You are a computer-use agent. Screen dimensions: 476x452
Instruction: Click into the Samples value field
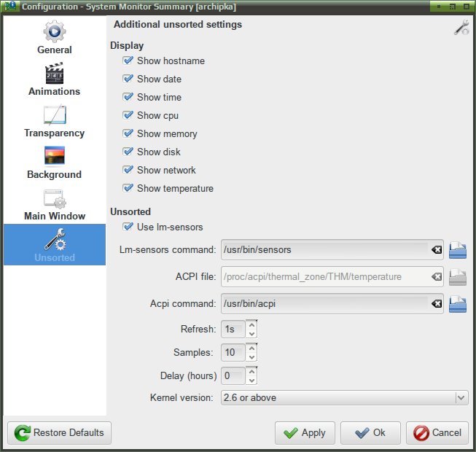[x=233, y=352]
